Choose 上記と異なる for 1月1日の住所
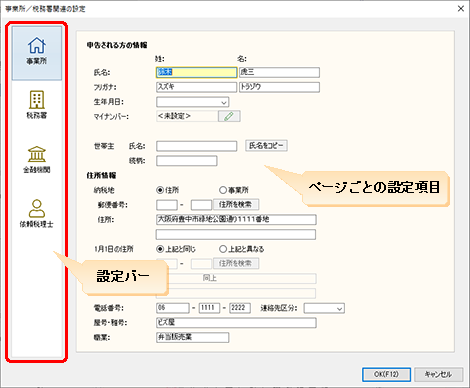 coord(223,249)
